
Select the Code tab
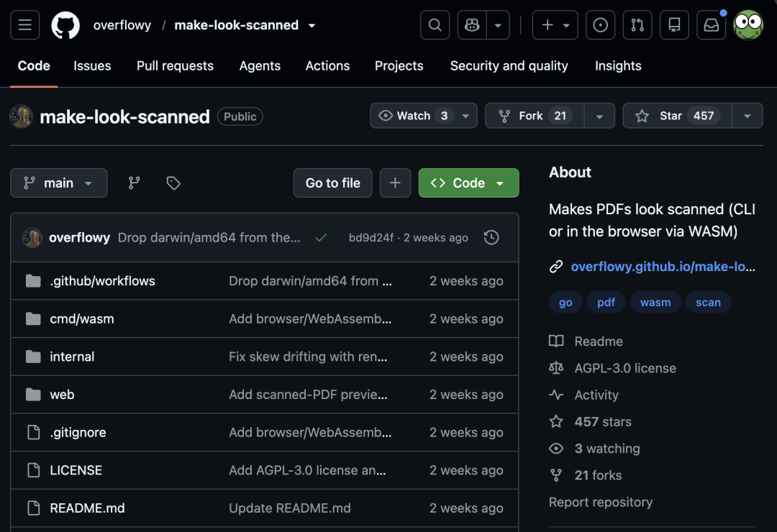[34, 66]
